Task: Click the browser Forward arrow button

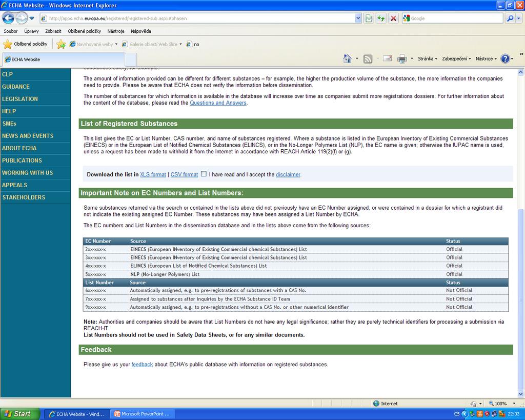Action: click(x=22, y=18)
